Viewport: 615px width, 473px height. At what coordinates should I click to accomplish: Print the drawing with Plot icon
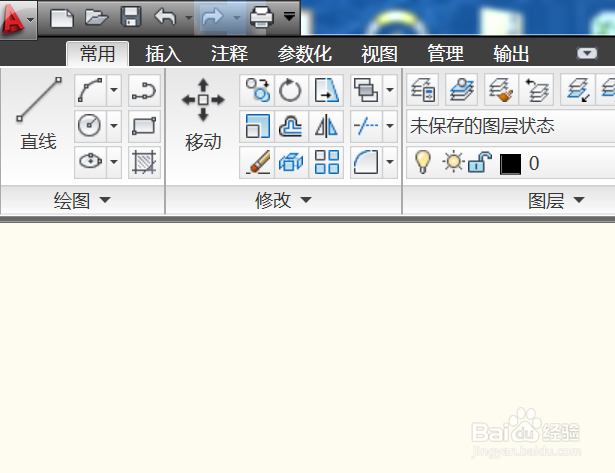262,18
